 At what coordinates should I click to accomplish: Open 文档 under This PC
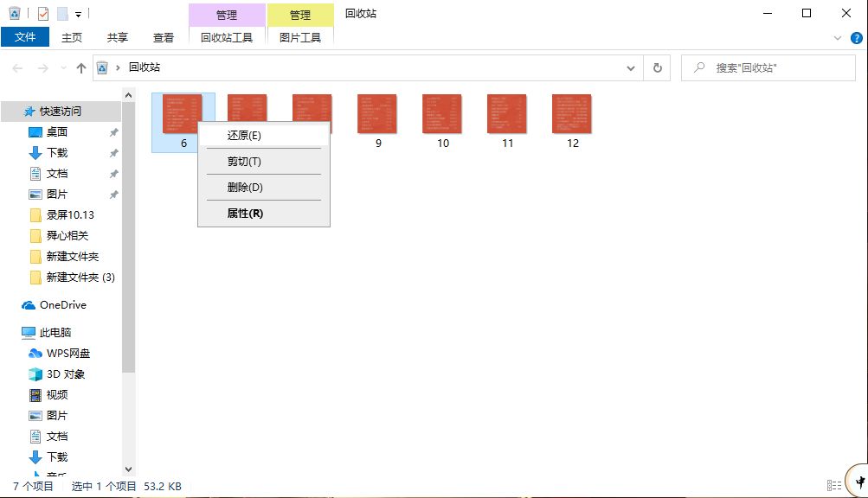[57, 437]
